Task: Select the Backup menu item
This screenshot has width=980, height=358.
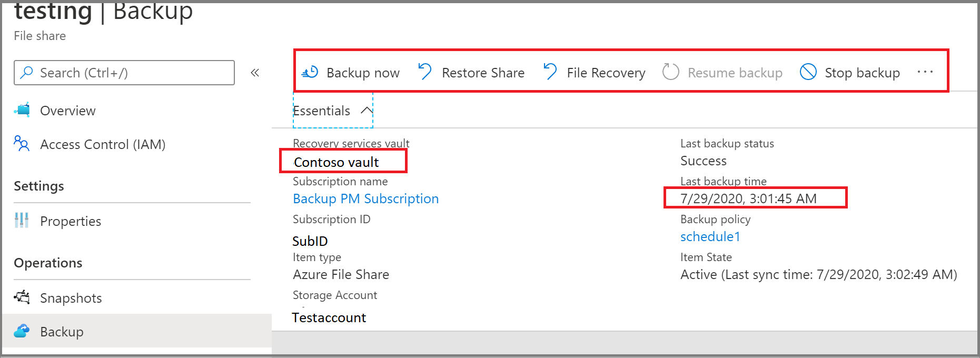Action: tap(62, 332)
